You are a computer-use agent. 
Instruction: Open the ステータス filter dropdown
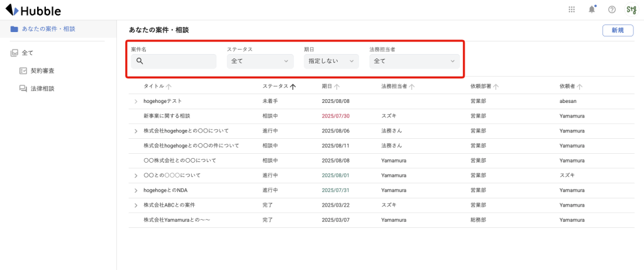point(260,61)
